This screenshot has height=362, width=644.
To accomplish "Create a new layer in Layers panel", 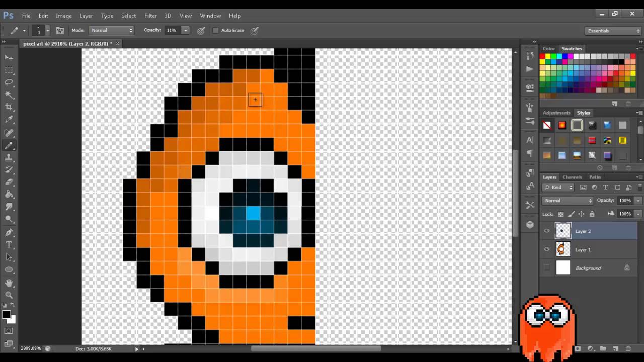I will tap(616, 348).
